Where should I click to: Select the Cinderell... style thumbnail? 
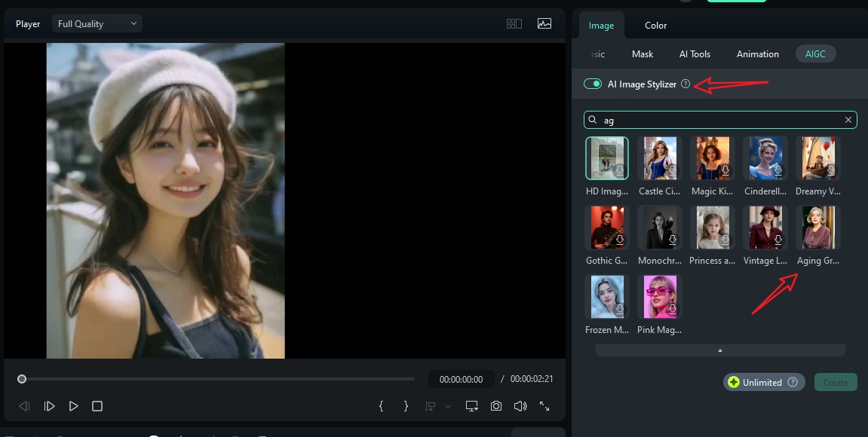765,158
